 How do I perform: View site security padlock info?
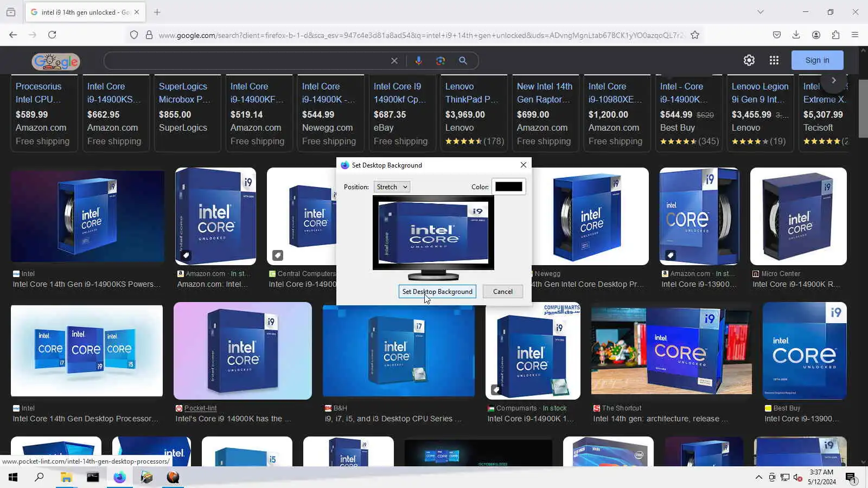149,35
